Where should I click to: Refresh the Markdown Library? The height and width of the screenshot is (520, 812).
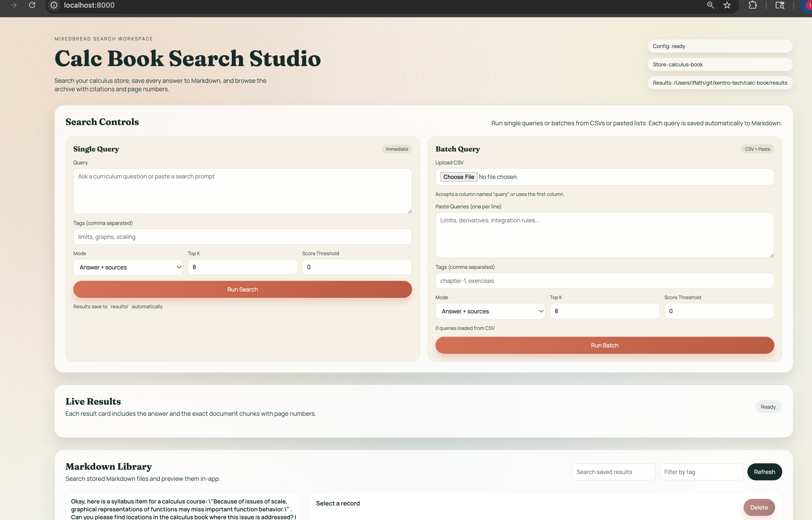[x=764, y=472]
